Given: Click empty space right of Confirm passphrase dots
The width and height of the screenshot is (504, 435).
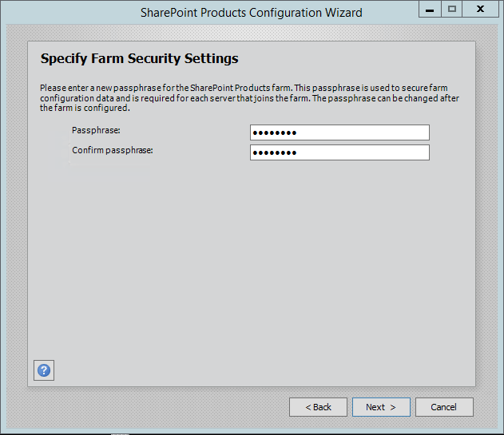Looking at the screenshot, I should tap(367, 152).
